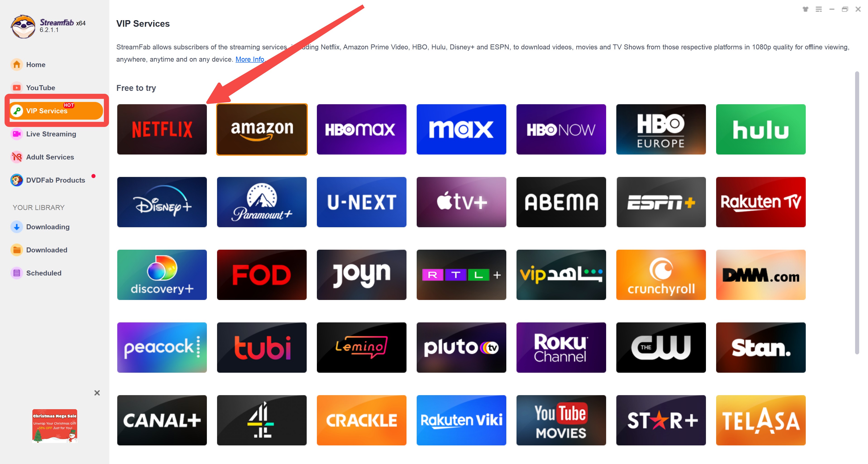
Task: Open the Stan. tile
Action: [x=761, y=348]
